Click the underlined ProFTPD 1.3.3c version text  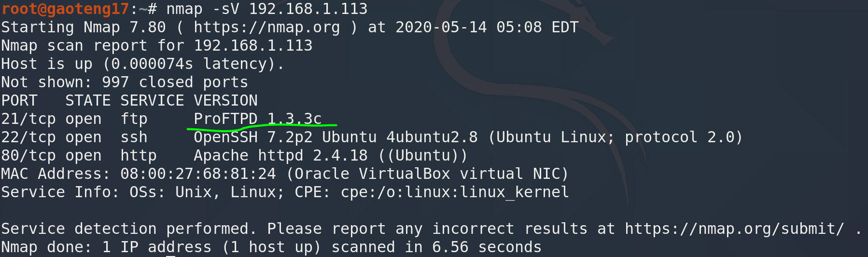click(257, 119)
